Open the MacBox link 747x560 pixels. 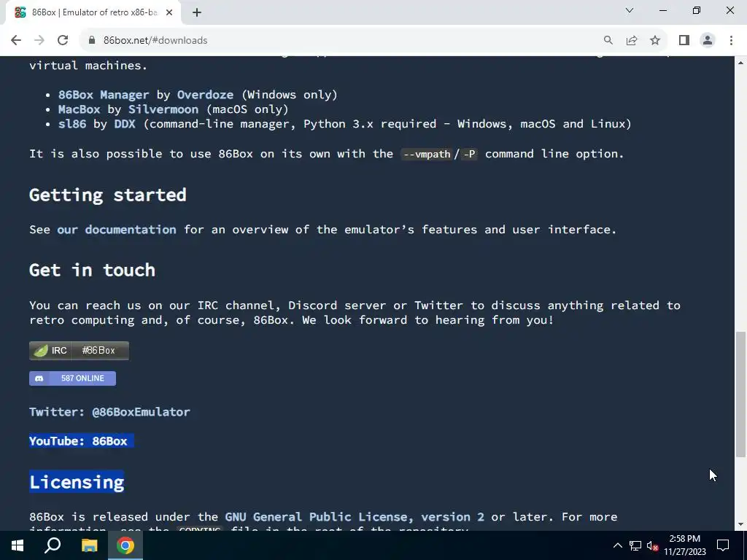[x=79, y=109]
